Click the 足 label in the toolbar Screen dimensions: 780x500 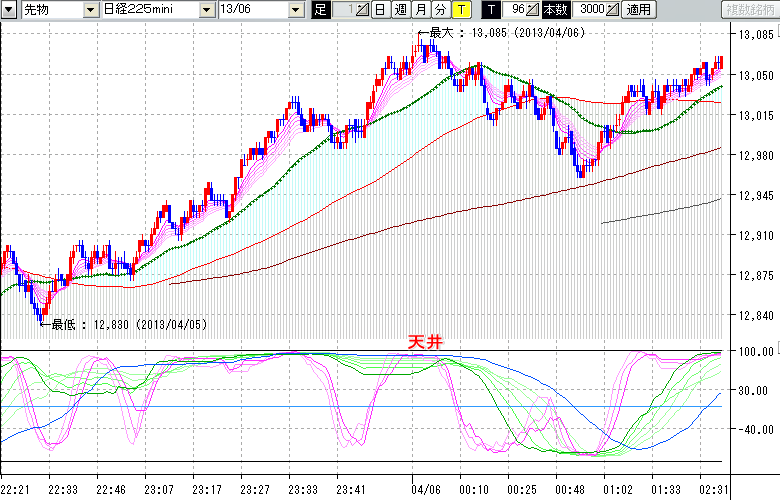click(x=320, y=10)
